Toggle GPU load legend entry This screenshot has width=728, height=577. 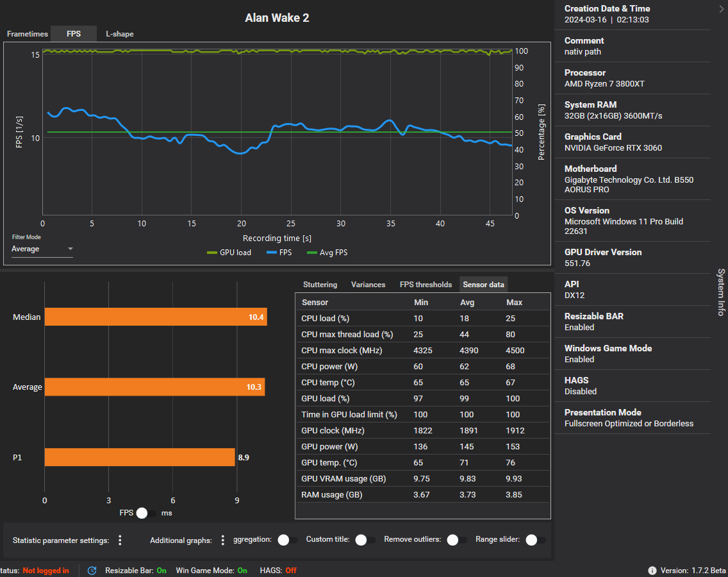(x=229, y=253)
